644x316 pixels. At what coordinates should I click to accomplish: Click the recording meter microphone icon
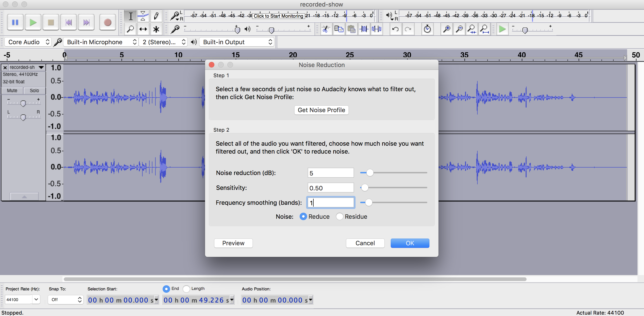tap(175, 16)
